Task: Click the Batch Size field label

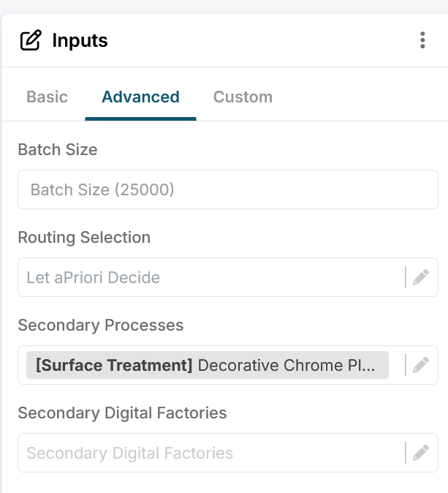Action: click(x=58, y=149)
